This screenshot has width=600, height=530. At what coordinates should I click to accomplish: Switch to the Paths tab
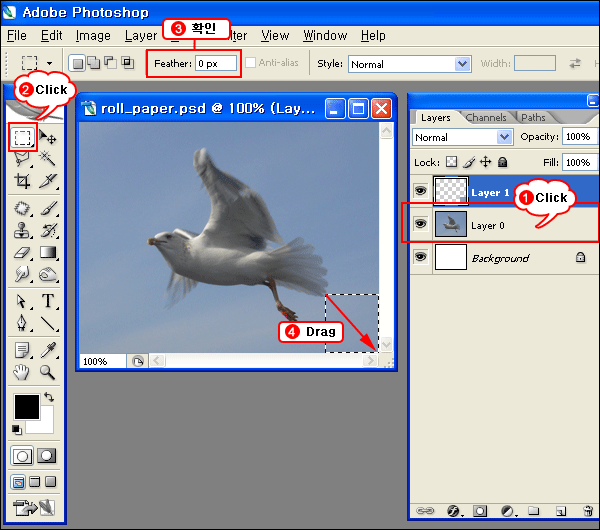click(x=533, y=117)
